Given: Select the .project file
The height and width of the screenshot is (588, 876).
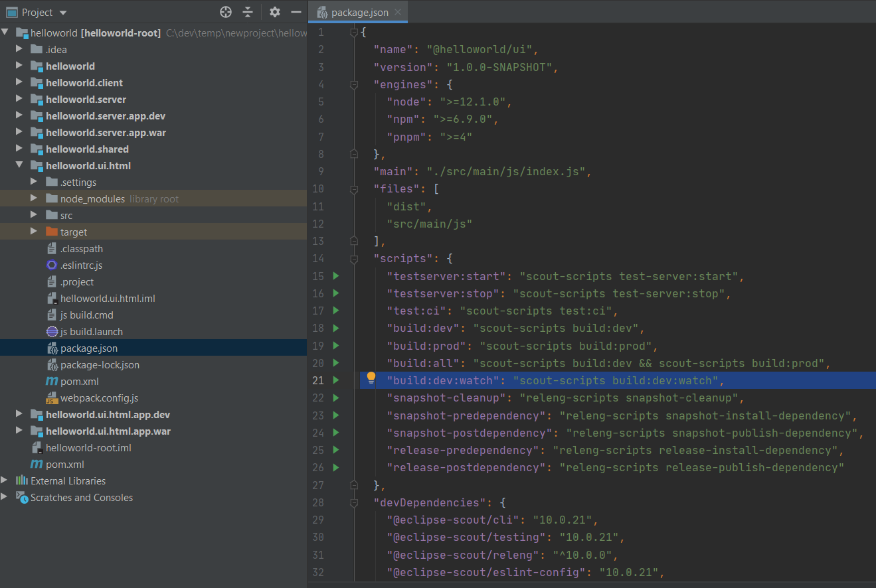Looking at the screenshot, I should coord(77,282).
